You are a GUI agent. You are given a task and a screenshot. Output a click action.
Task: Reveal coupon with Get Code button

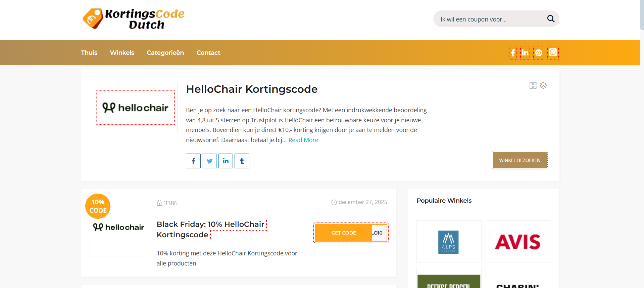point(344,233)
